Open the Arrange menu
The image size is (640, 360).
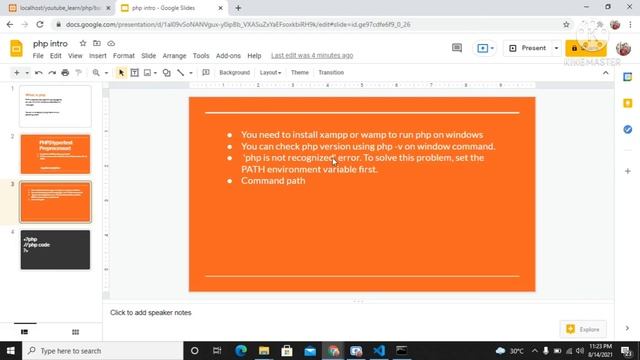pyautogui.click(x=174, y=56)
